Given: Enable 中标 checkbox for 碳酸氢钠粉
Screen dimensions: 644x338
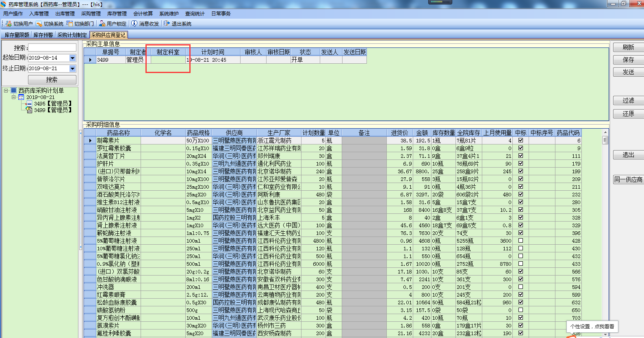Looking at the screenshot, I should (x=520, y=310).
